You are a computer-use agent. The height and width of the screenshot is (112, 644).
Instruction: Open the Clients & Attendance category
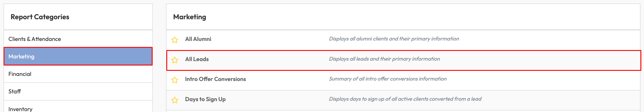(x=34, y=39)
